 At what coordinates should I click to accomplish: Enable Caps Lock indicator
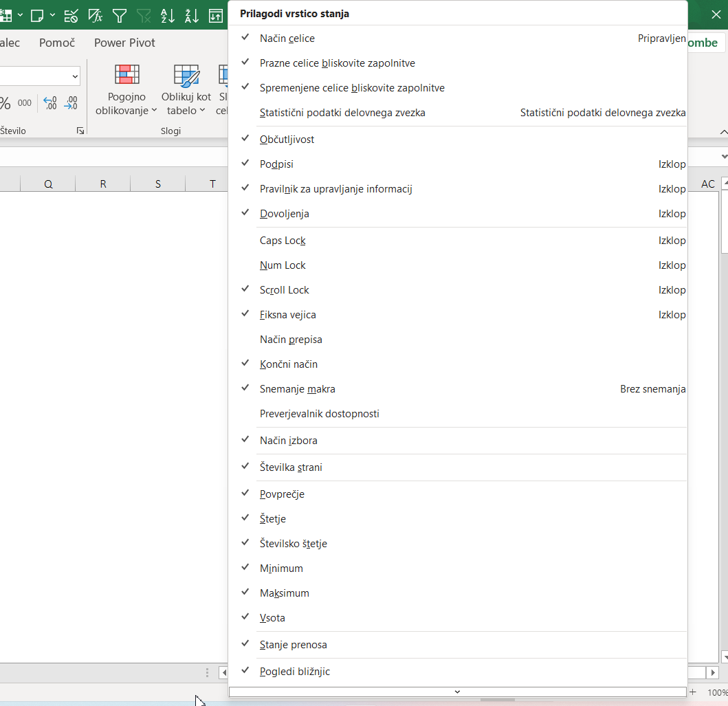click(x=458, y=241)
